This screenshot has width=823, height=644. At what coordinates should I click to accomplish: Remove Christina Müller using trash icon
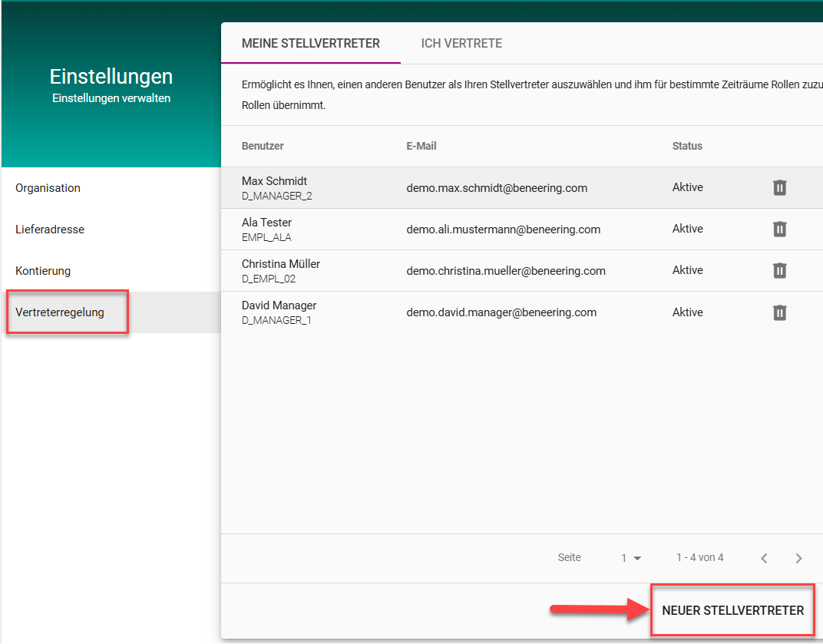(x=779, y=270)
